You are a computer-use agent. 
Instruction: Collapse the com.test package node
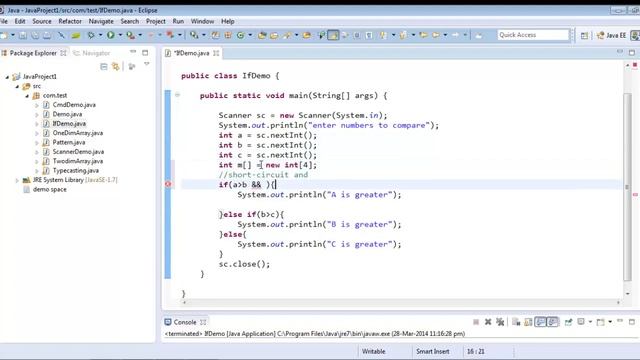click(x=27, y=96)
